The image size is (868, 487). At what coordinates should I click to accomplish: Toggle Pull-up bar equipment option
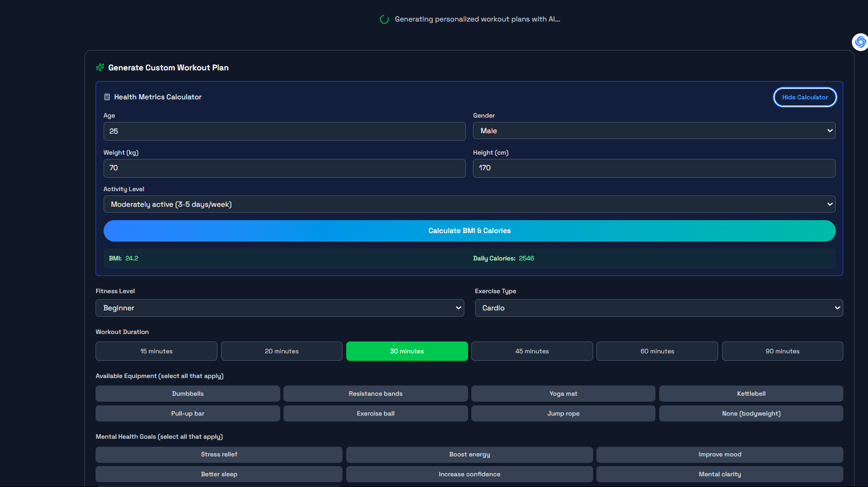pyautogui.click(x=188, y=413)
